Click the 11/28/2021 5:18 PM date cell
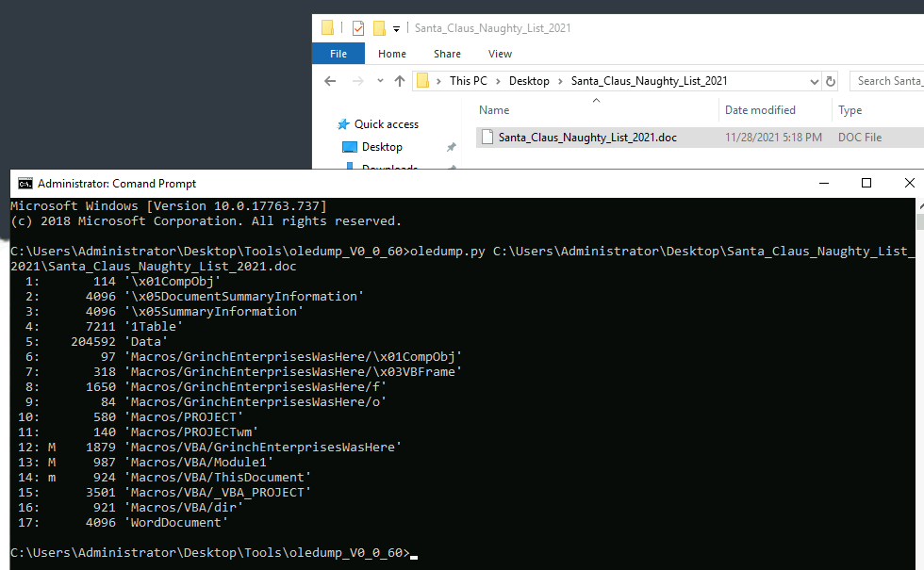The image size is (924, 570). point(773,138)
